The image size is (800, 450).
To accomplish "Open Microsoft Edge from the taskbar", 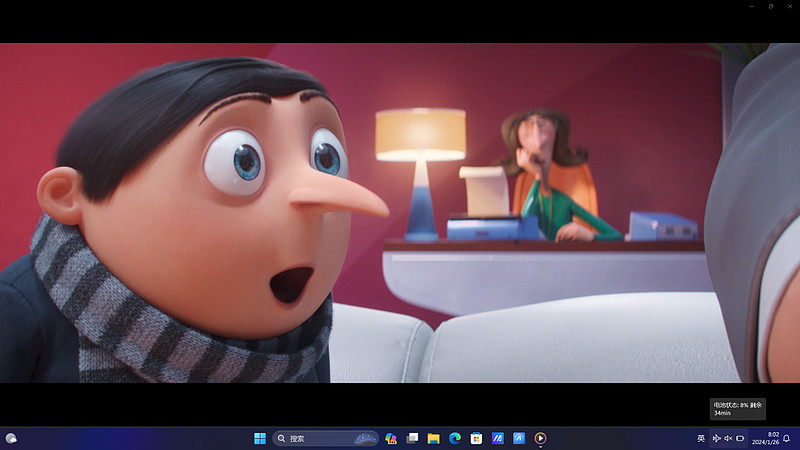I will point(455,438).
